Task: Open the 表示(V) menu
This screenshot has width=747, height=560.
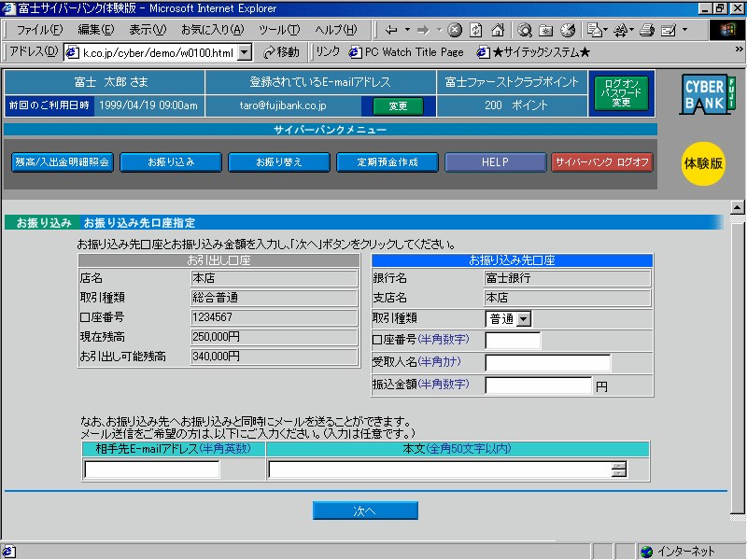Action: tap(148, 30)
